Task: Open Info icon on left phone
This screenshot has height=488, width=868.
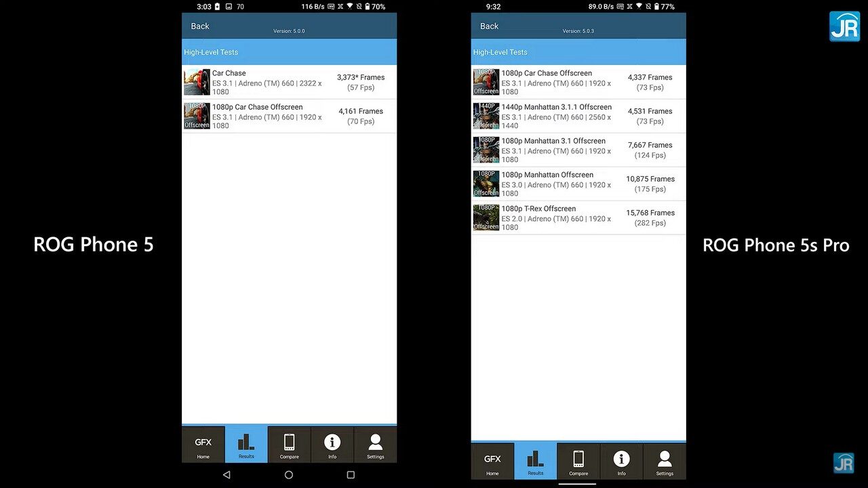Action: coord(332,445)
